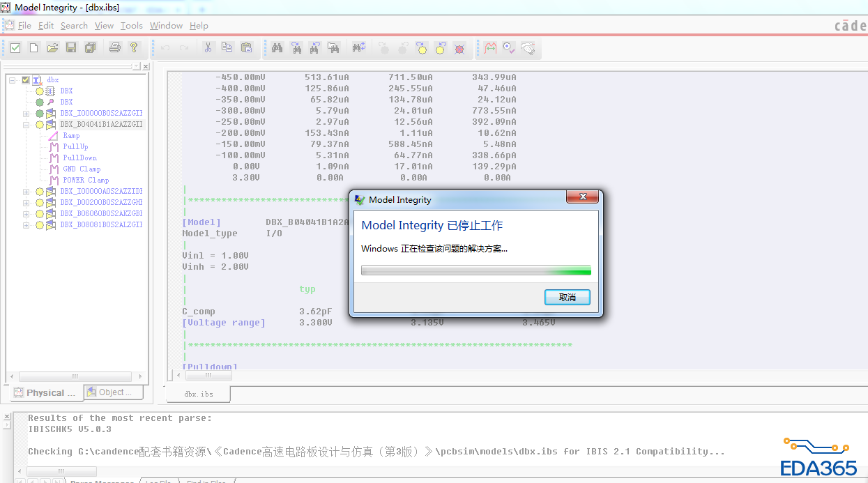Open the File menu
This screenshot has height=483, width=868.
24,26
